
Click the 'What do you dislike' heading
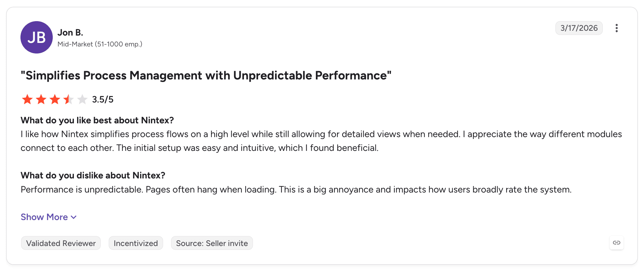tap(93, 176)
